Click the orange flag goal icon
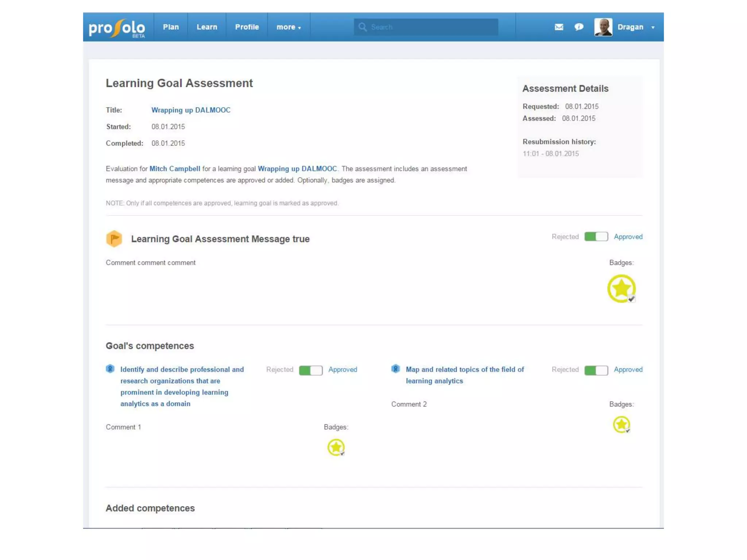This screenshot has width=747, height=560. coord(114,239)
